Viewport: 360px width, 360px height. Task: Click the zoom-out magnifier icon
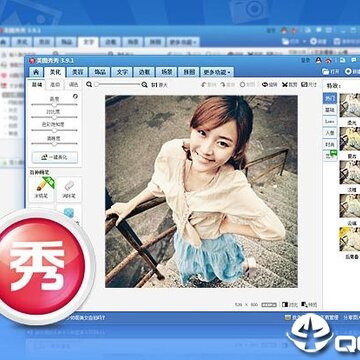[89, 85]
